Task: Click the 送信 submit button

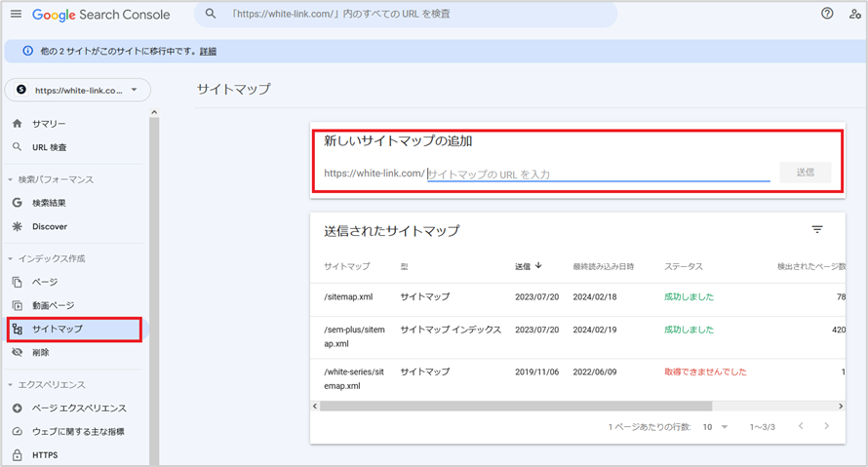Action: 805,173
